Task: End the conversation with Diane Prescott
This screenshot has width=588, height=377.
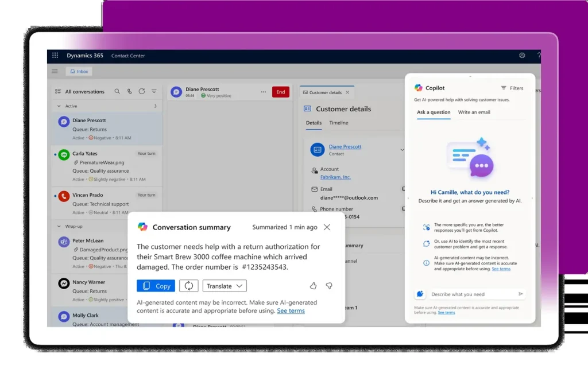Action: [x=280, y=92]
